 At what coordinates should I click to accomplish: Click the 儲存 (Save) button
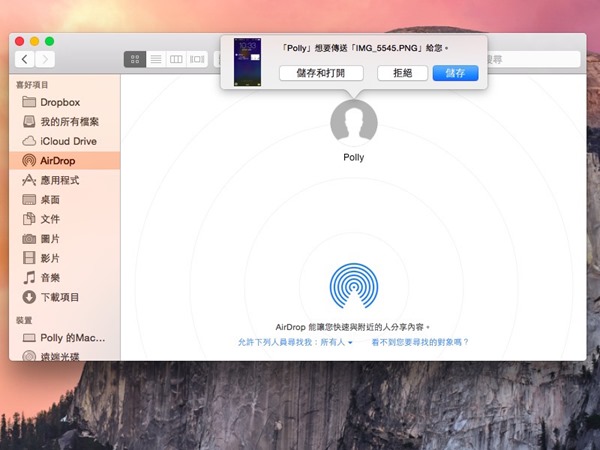click(x=455, y=73)
